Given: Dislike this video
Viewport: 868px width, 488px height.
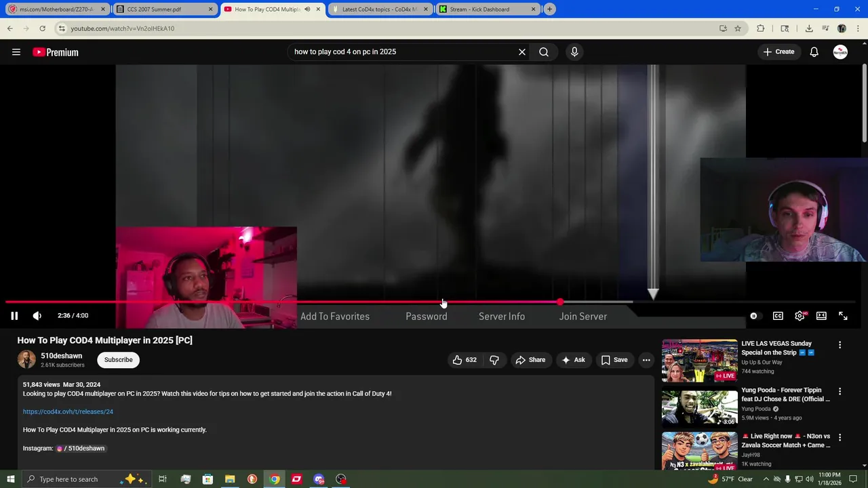Looking at the screenshot, I should pos(494,360).
